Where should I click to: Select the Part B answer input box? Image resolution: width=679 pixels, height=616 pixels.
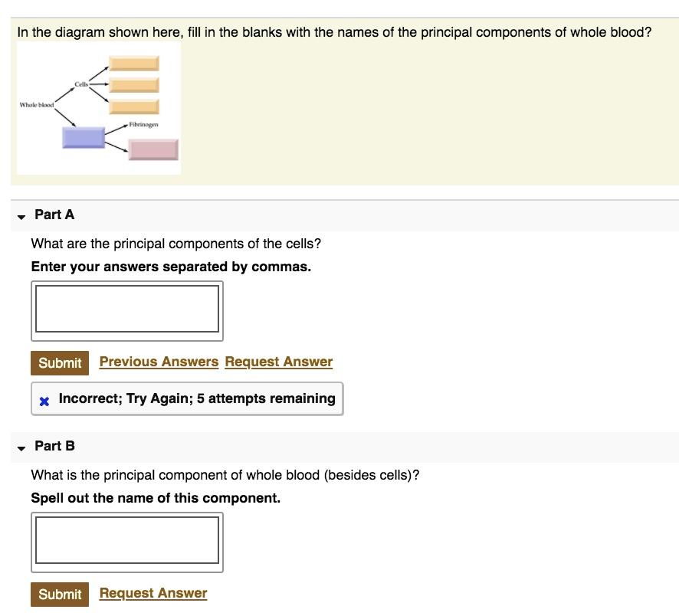tap(126, 541)
